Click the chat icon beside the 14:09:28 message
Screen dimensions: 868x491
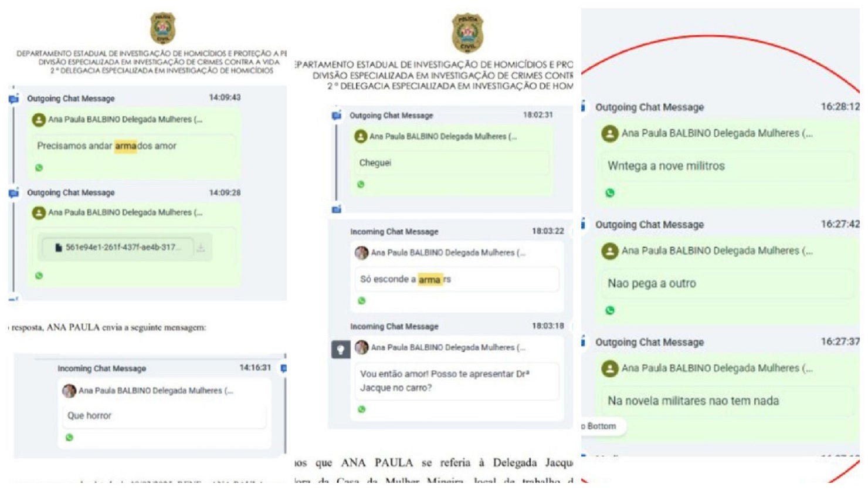pyautogui.click(x=13, y=193)
